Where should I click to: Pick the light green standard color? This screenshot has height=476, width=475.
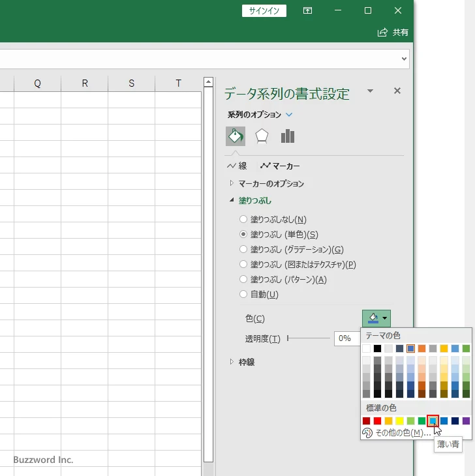pyautogui.click(x=410, y=421)
